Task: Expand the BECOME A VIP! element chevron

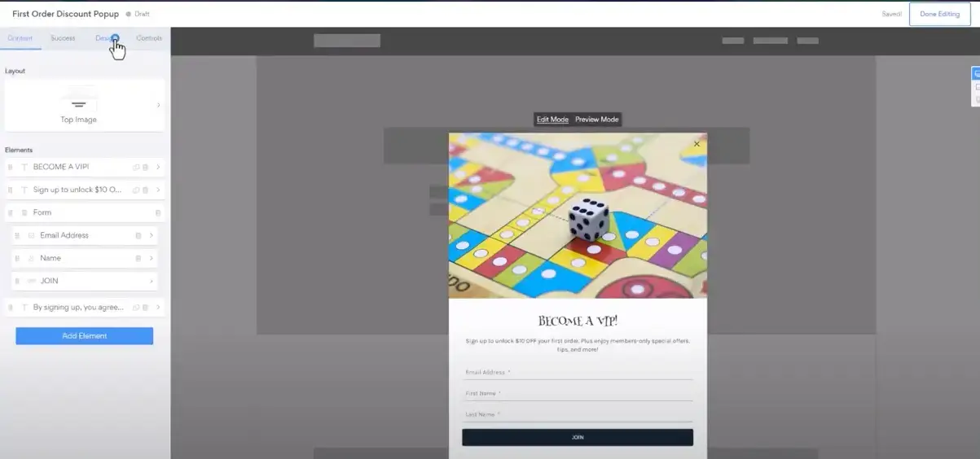Action: tap(158, 167)
